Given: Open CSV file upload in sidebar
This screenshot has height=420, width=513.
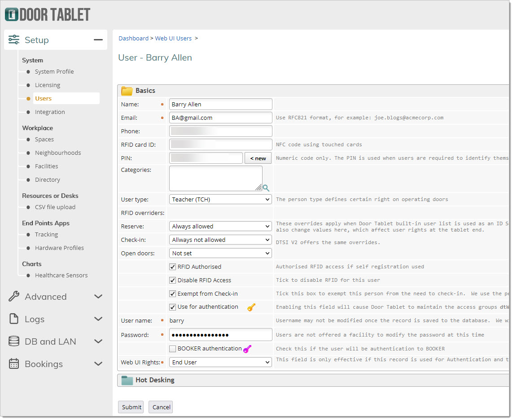Looking at the screenshot, I should coord(55,207).
